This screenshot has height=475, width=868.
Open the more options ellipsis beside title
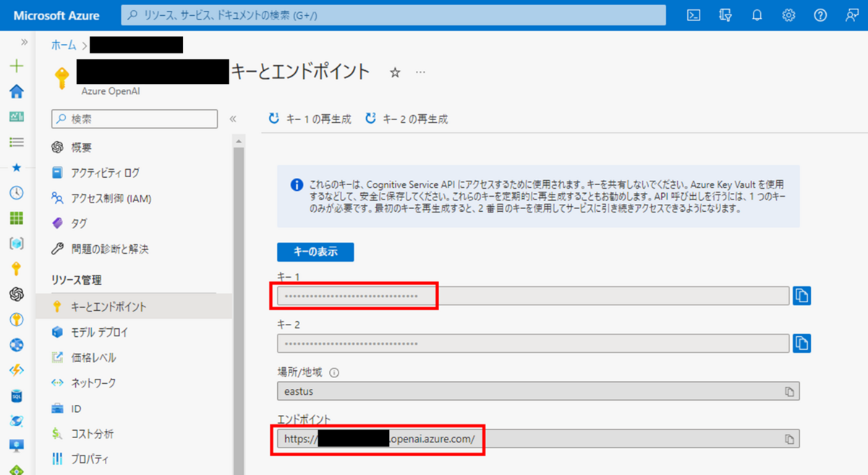(420, 72)
